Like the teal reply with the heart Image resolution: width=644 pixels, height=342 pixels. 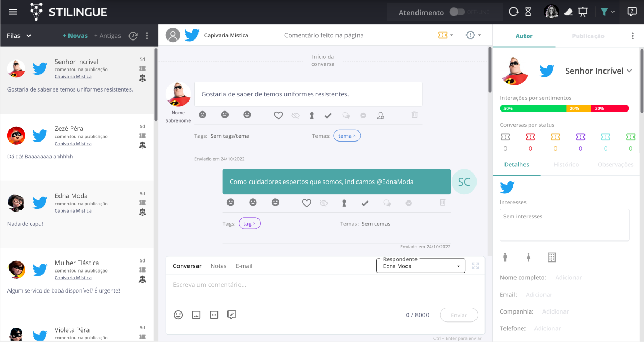tap(306, 203)
